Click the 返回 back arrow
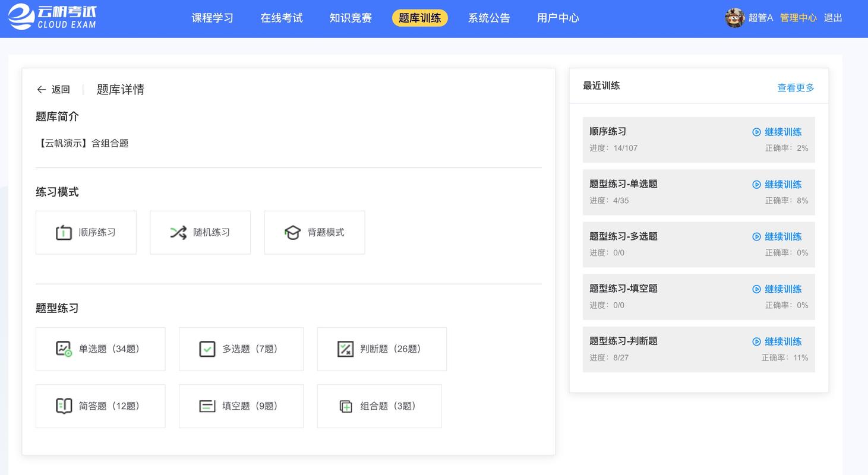 42,90
